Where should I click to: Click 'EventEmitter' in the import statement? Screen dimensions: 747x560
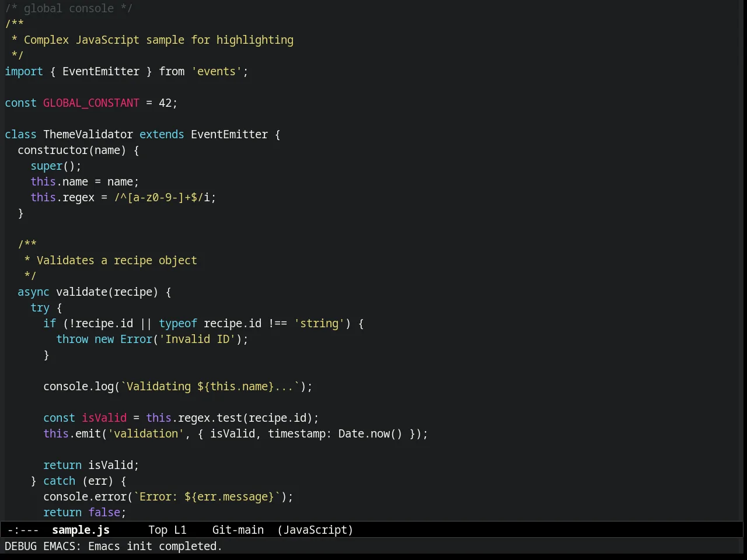101,71
